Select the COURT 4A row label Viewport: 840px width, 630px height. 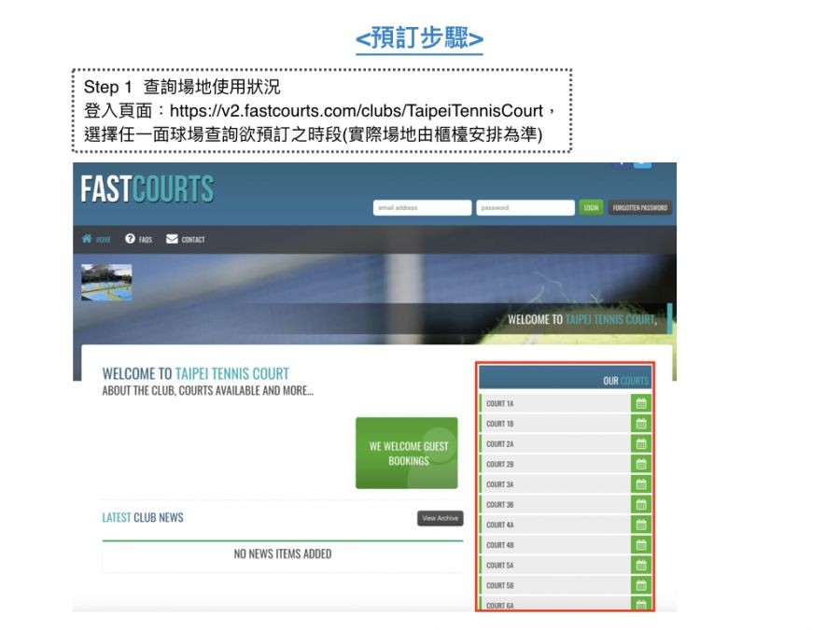click(x=500, y=525)
